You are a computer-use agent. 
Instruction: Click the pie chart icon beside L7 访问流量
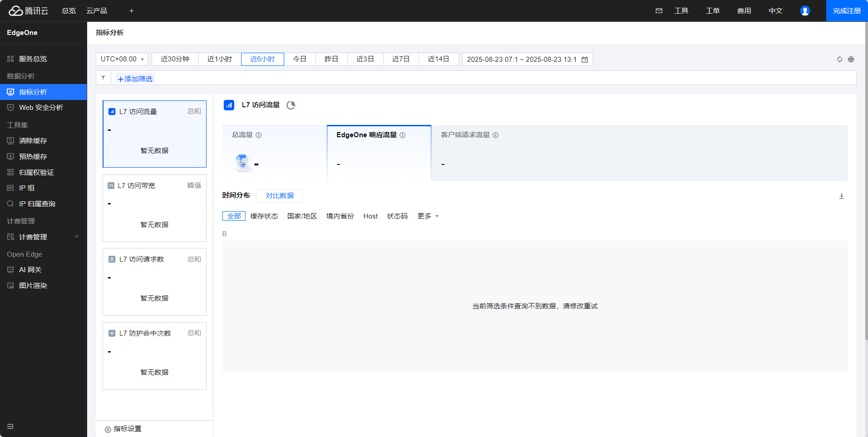click(x=291, y=105)
